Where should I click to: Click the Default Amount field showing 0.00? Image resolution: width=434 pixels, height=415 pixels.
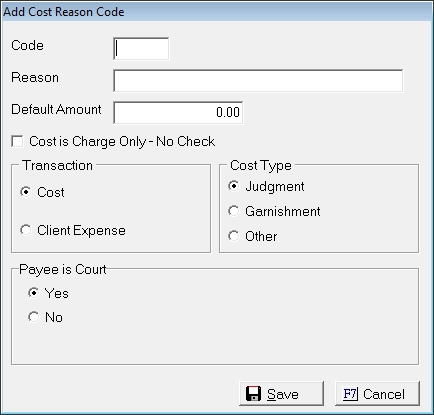178,113
